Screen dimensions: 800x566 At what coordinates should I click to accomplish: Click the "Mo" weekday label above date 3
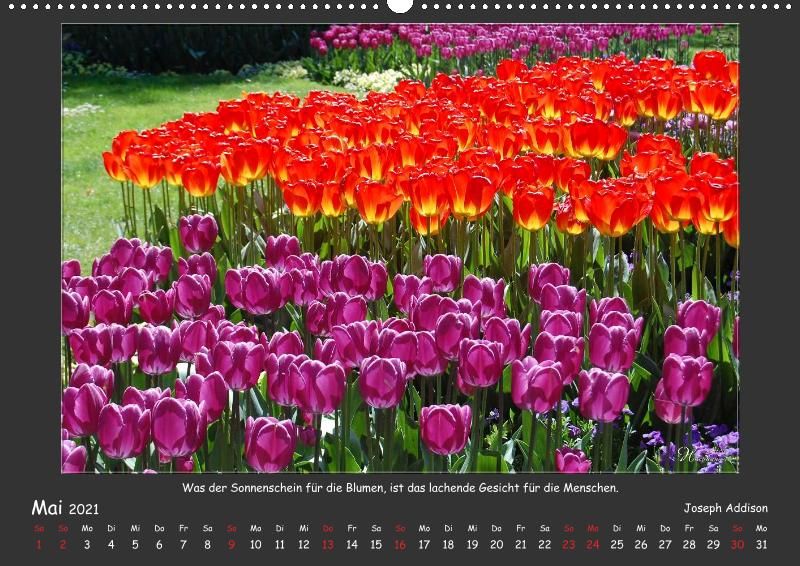(87, 528)
